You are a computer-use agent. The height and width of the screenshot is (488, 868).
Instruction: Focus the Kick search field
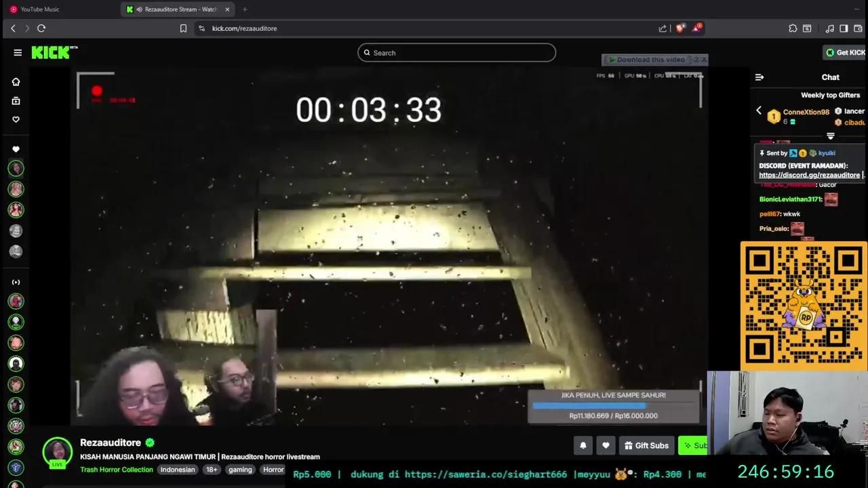click(456, 53)
